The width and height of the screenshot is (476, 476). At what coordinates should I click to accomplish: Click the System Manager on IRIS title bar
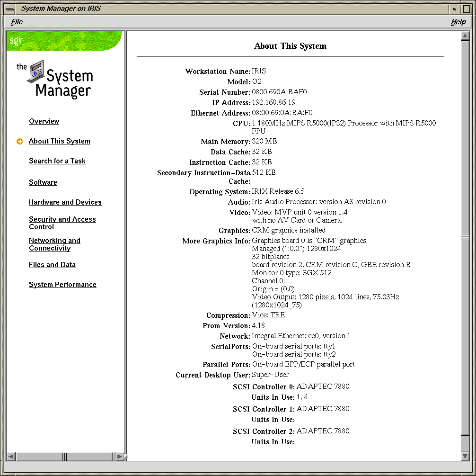click(x=232, y=9)
